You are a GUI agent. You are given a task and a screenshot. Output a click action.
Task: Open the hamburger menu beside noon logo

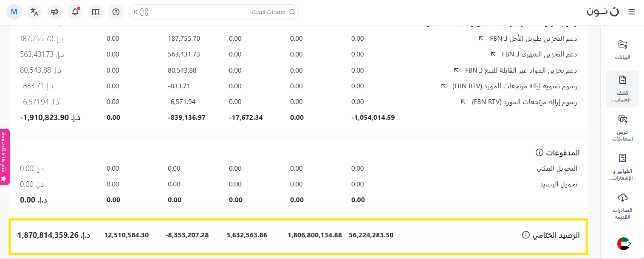coord(632,12)
